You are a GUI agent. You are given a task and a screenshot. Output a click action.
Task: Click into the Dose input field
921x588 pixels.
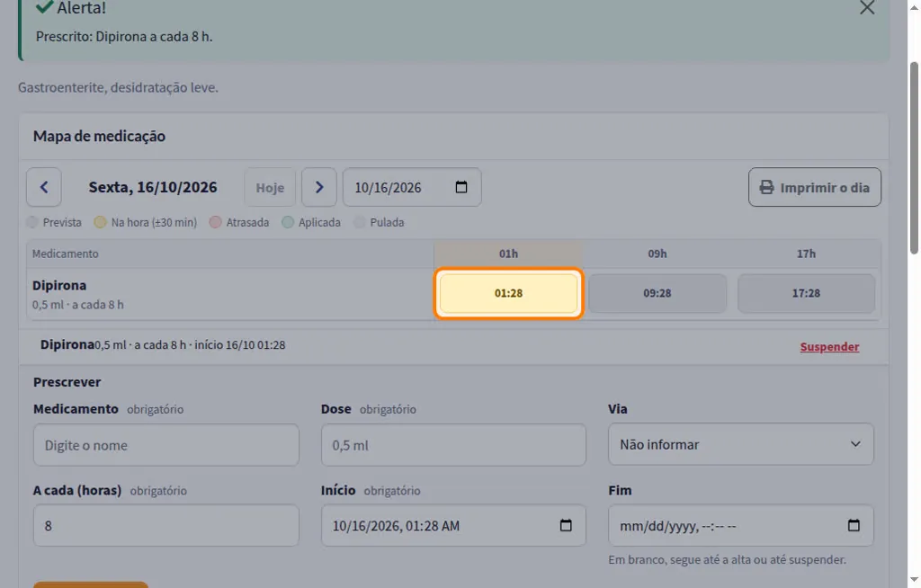point(453,445)
